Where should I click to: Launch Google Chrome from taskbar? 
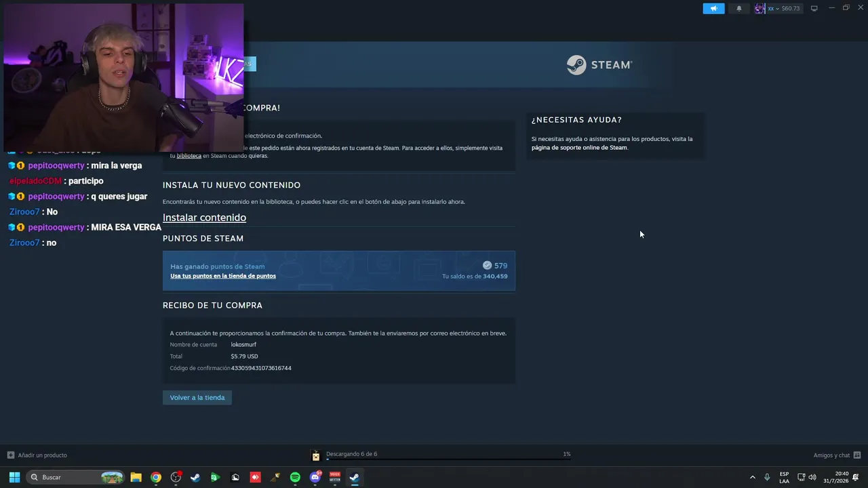click(156, 477)
